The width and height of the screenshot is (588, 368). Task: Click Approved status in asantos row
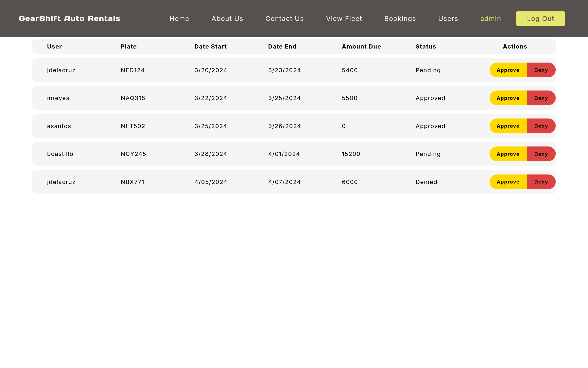[430, 126]
